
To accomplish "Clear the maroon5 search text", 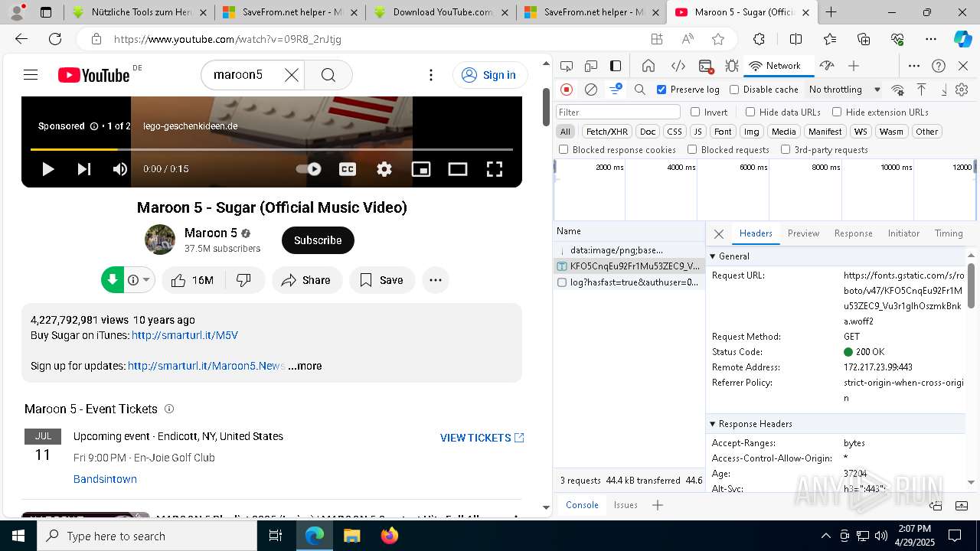I will click(292, 74).
